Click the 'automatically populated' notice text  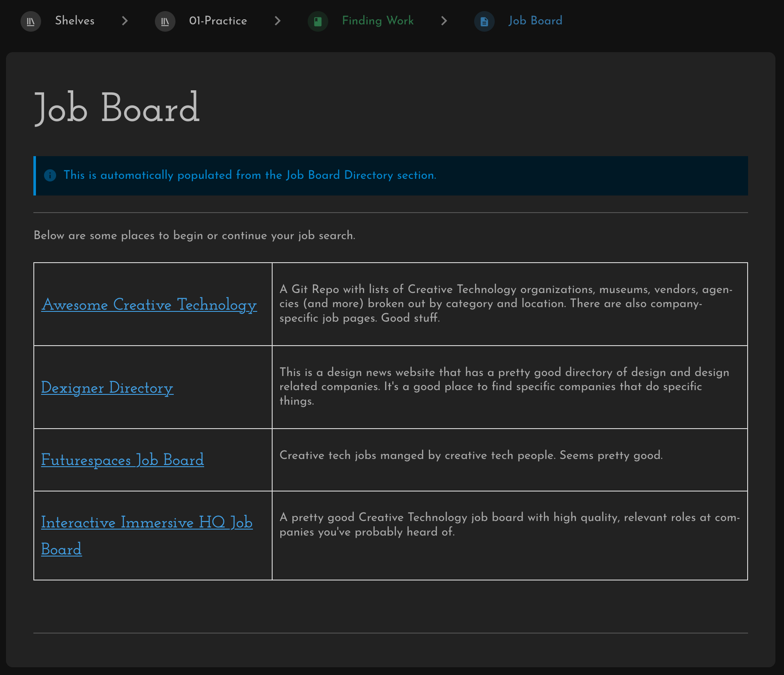[x=250, y=175]
